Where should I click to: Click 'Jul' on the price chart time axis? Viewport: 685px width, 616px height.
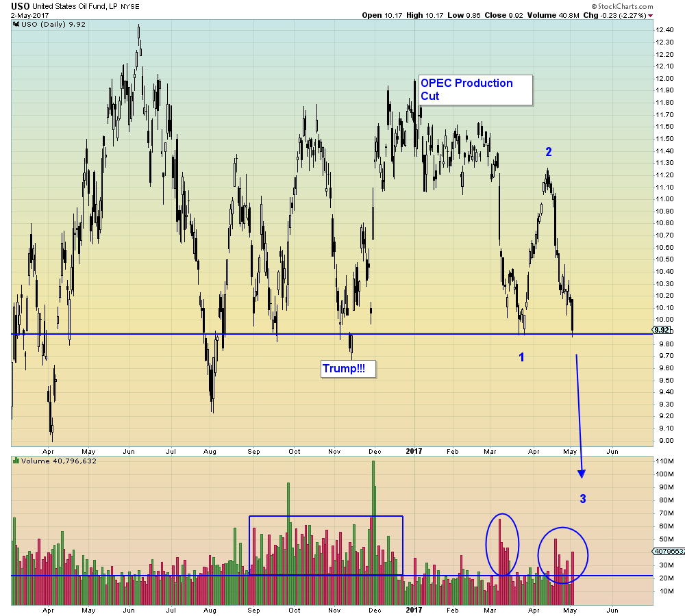(171, 452)
